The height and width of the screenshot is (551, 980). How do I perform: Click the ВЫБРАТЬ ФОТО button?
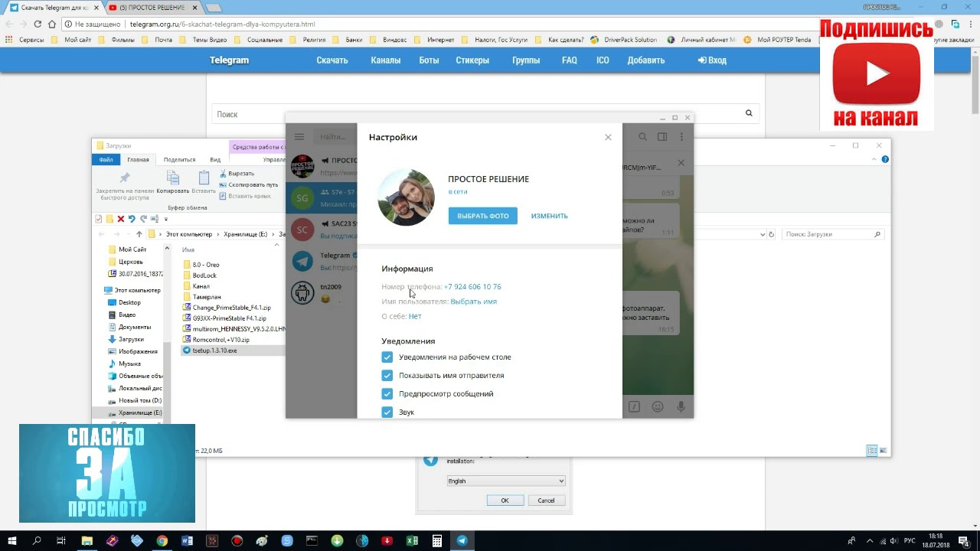coord(483,216)
